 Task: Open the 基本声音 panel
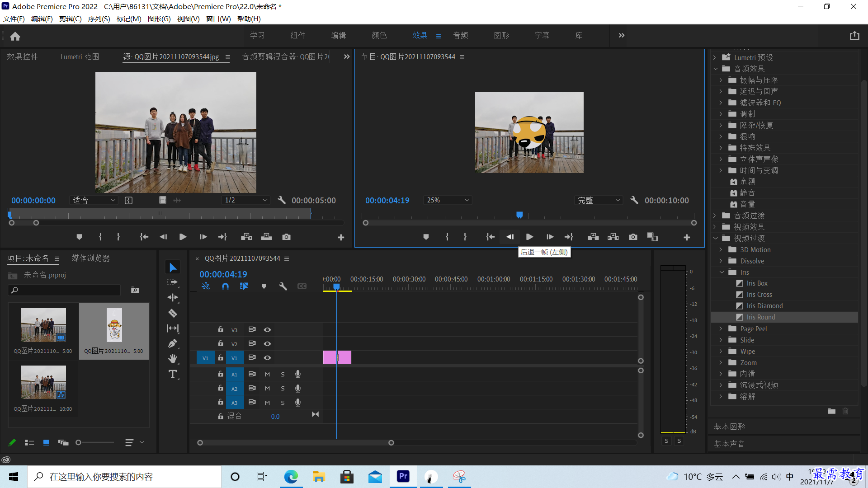click(729, 444)
